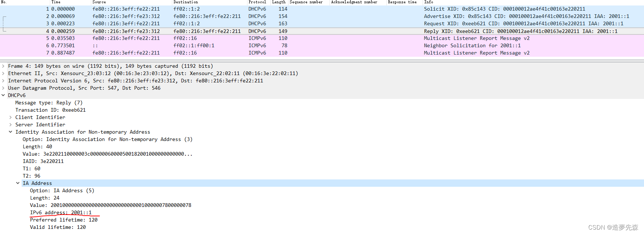Click Message type: Reply (7) field
The image size is (644, 234).
(x=49, y=103)
